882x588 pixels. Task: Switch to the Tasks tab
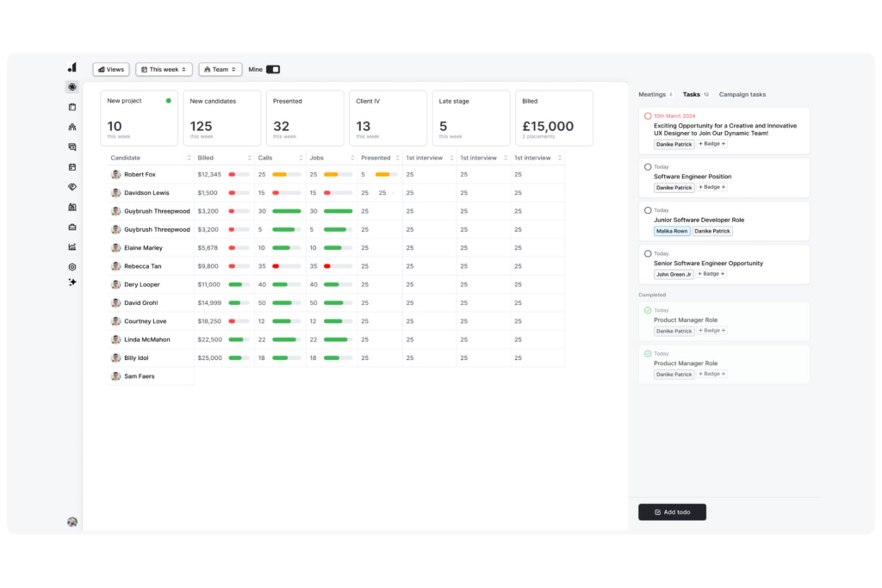[695, 95]
